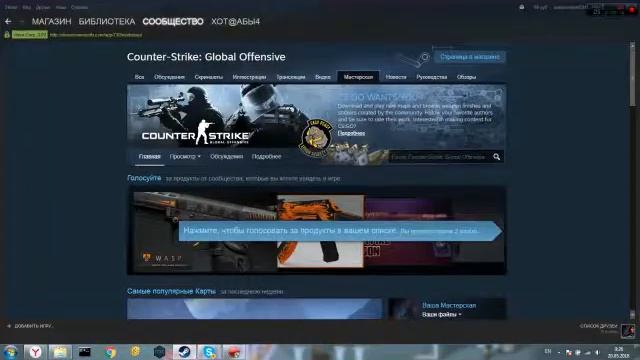Click the friends list avatar icon
The height and width of the screenshot is (360, 640).
click(x=628, y=331)
